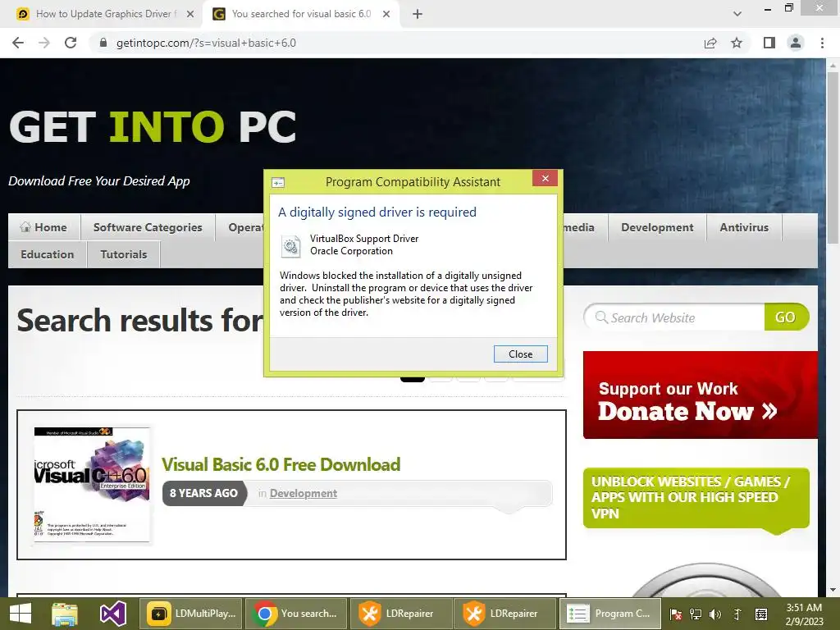
Task: Close the visual basic 6.0 search tab
Action: (x=386, y=14)
